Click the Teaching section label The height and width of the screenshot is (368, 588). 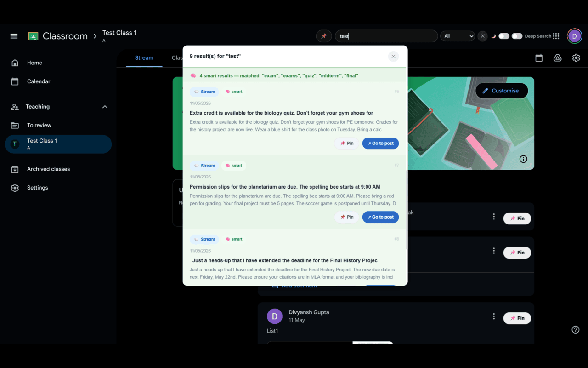click(x=38, y=107)
